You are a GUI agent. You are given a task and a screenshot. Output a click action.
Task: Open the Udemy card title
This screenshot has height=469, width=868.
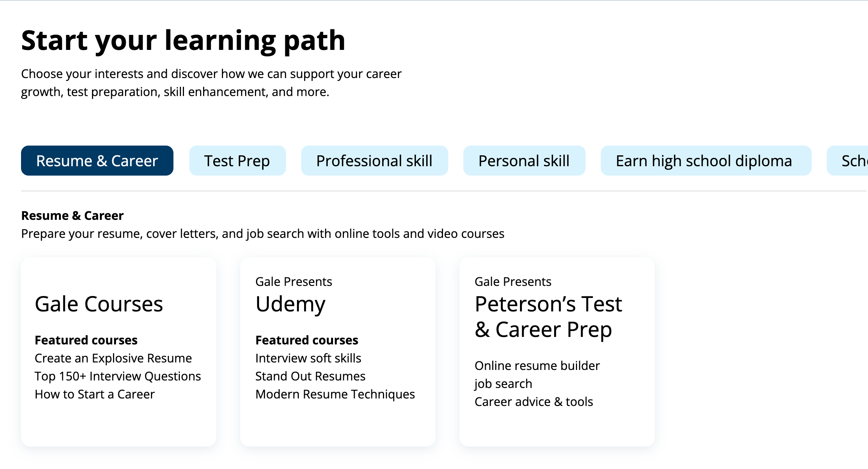point(290,304)
